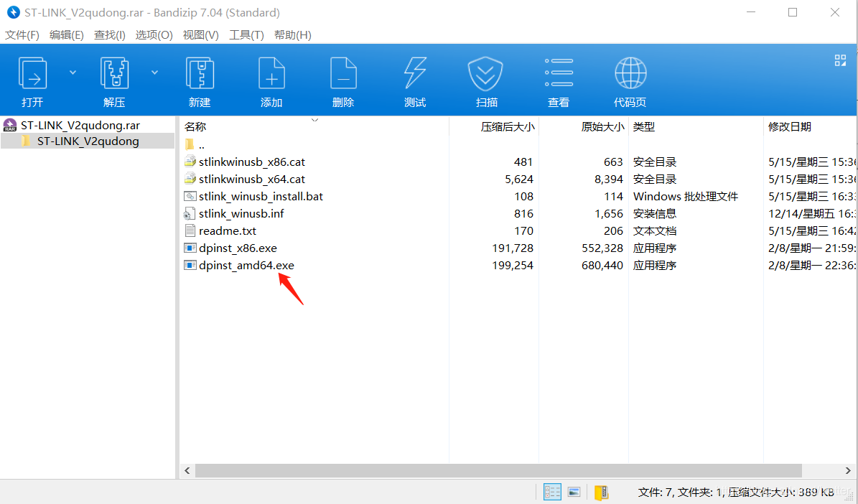Switch to thumbnail view in status bar

(574, 492)
